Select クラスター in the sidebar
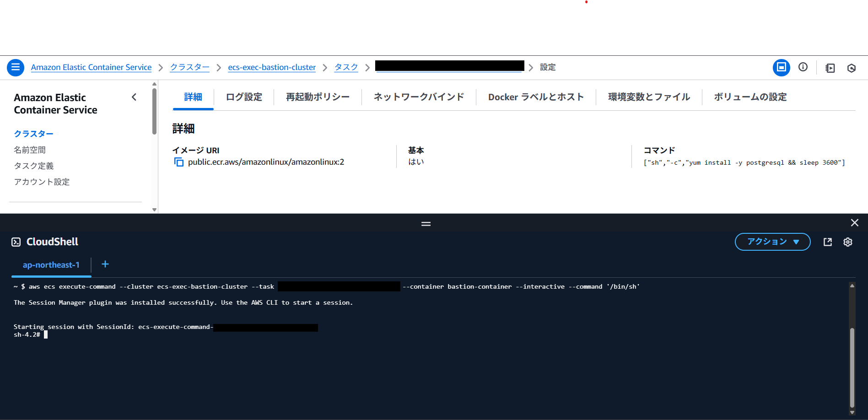 pyautogui.click(x=34, y=134)
